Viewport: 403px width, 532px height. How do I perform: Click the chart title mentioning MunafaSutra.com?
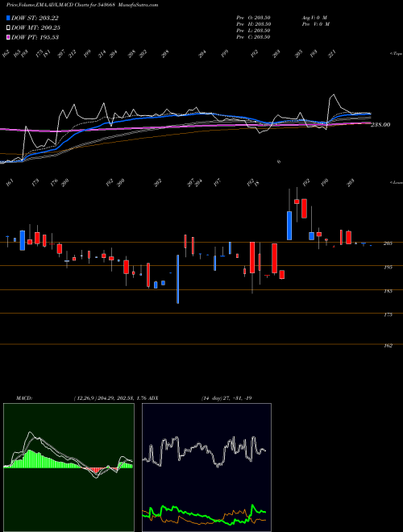[82, 5]
